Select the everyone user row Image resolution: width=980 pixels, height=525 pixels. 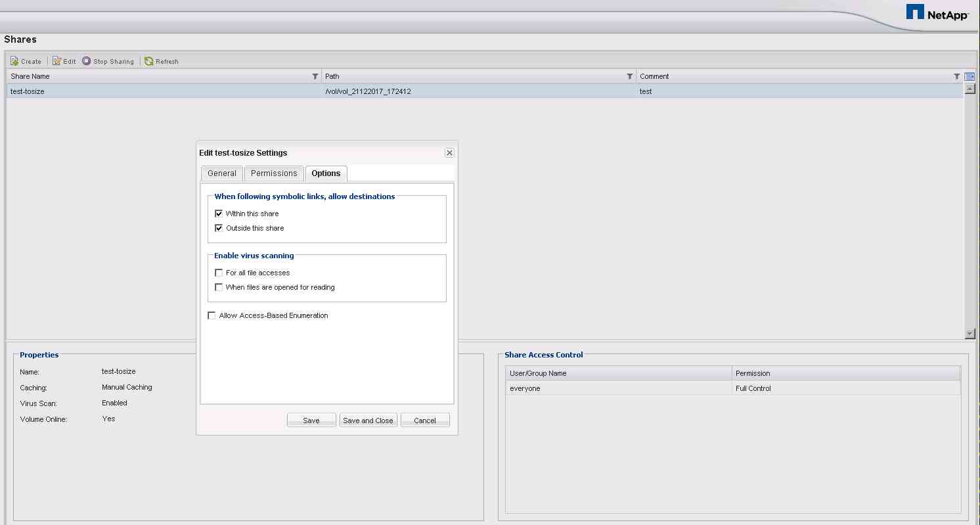click(733, 388)
